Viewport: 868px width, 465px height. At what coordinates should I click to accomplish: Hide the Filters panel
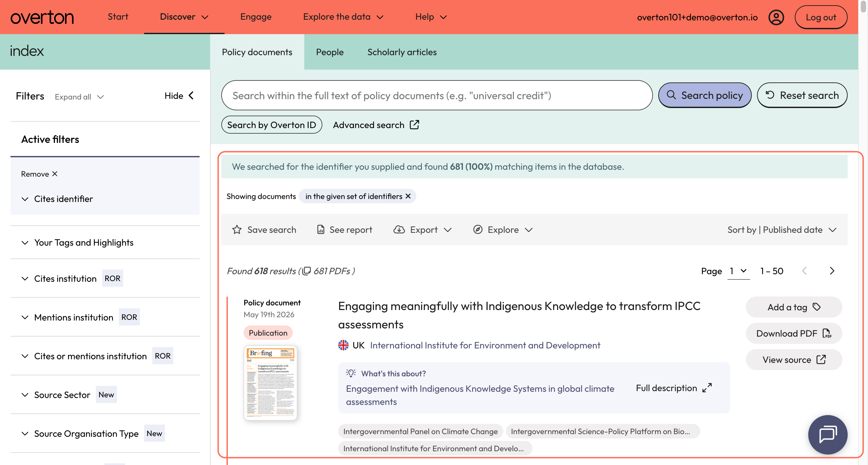[179, 96]
